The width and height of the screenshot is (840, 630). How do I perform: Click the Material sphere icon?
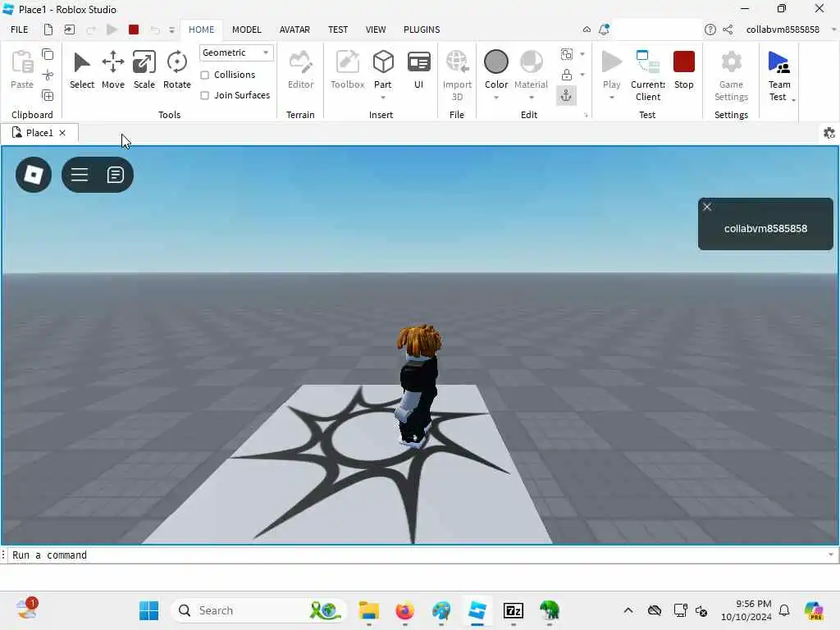pyautogui.click(x=531, y=62)
